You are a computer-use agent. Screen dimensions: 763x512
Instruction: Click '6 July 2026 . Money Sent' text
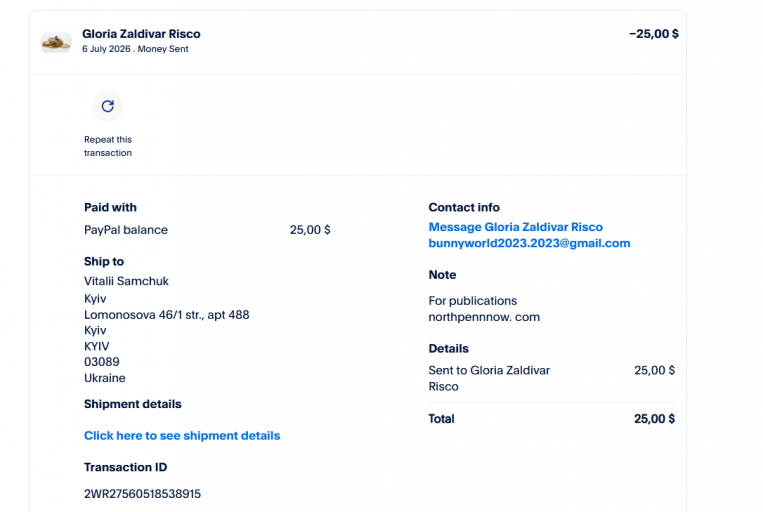[x=135, y=49]
